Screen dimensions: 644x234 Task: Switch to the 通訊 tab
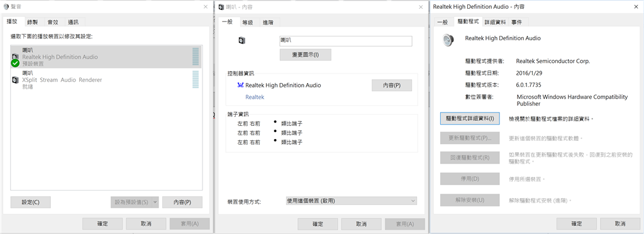73,22
